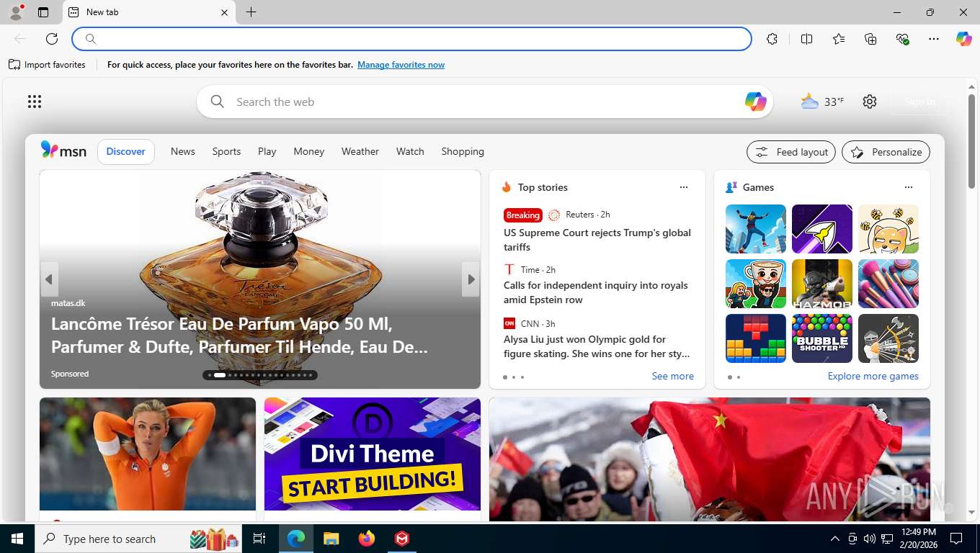Switch to the Sports tab
Viewport: 980px width, 553px height.
coord(226,151)
